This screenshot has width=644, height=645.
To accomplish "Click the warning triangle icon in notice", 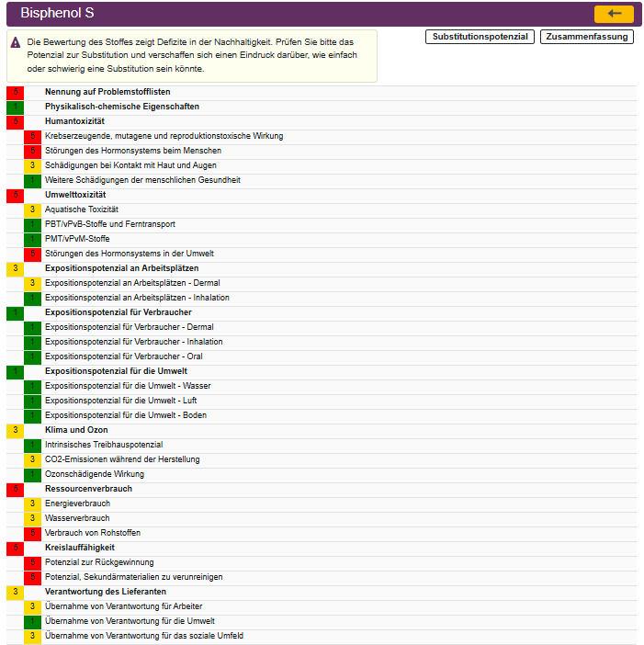I will click(x=16, y=42).
